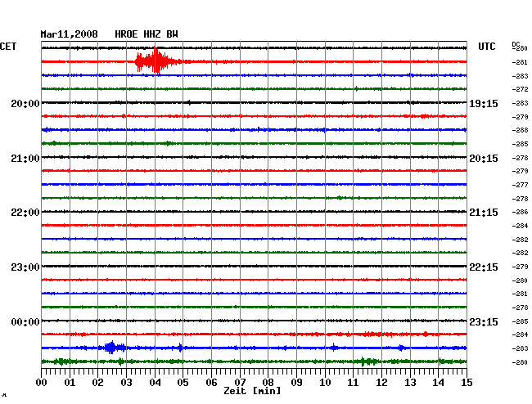Click the DC column header label

tap(516, 44)
